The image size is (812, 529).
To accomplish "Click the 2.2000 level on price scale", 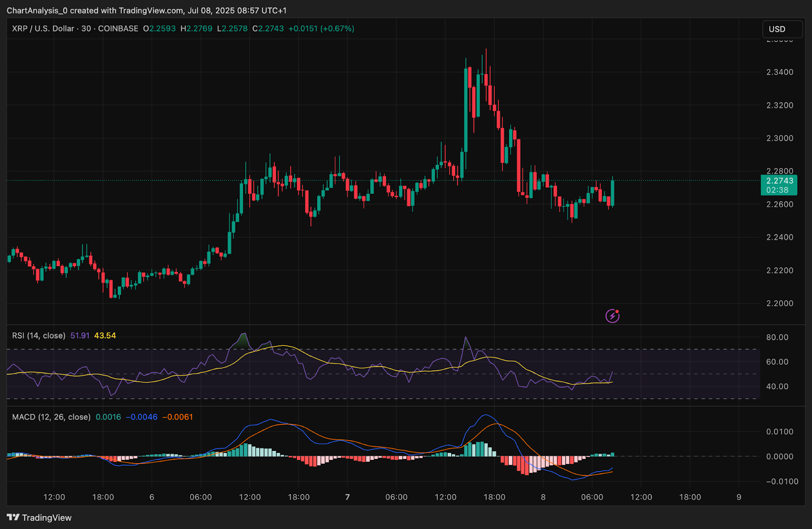I will tap(780, 303).
